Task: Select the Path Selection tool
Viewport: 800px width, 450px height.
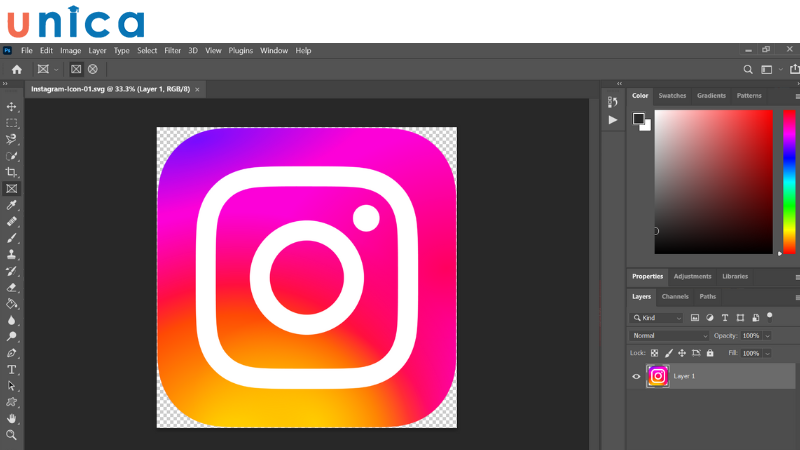Action: point(11,386)
